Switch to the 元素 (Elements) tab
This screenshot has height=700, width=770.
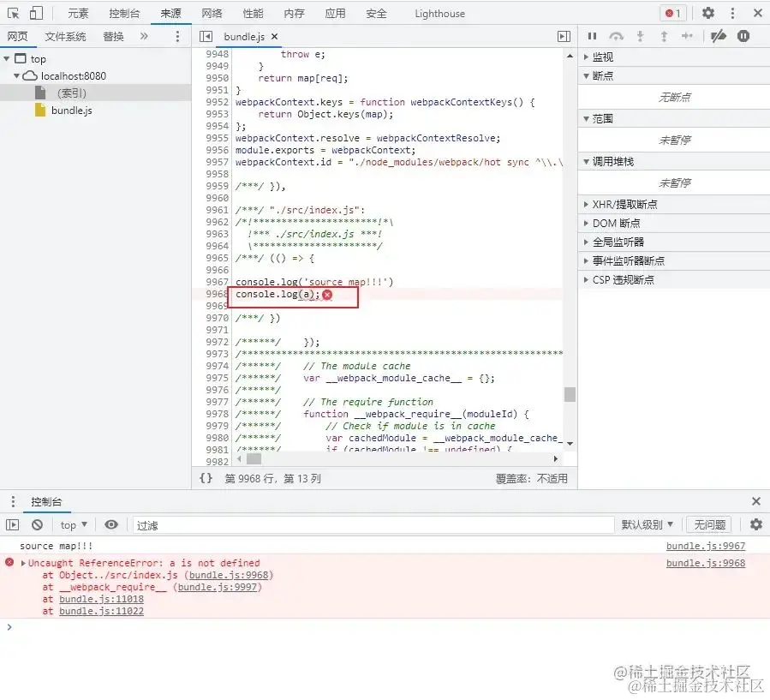78,13
